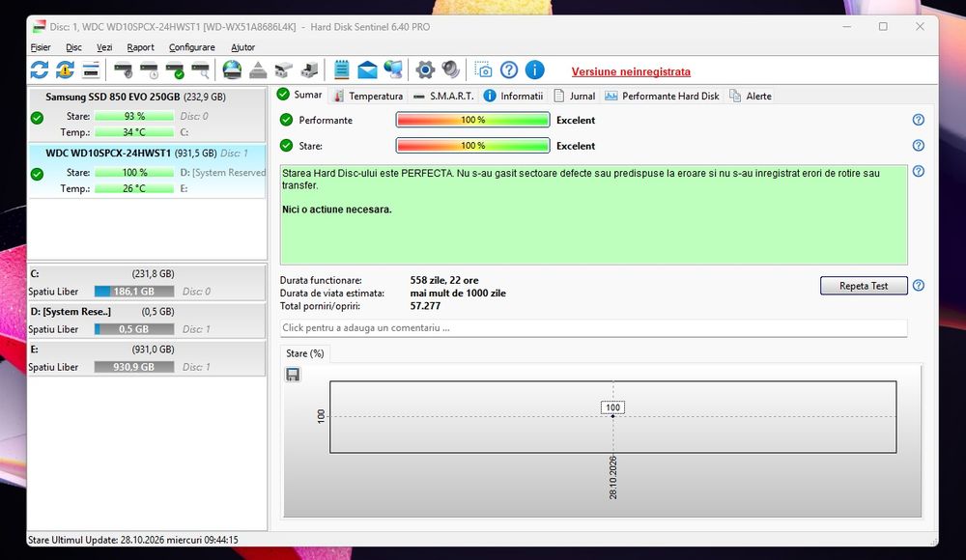
Task: Click the speaker sound toolbar icon
Action: point(451,70)
